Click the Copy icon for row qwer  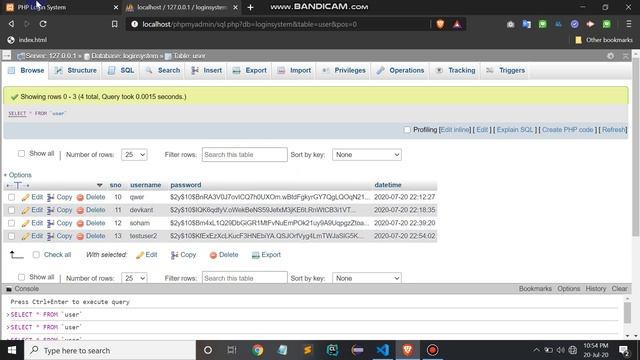pos(51,198)
